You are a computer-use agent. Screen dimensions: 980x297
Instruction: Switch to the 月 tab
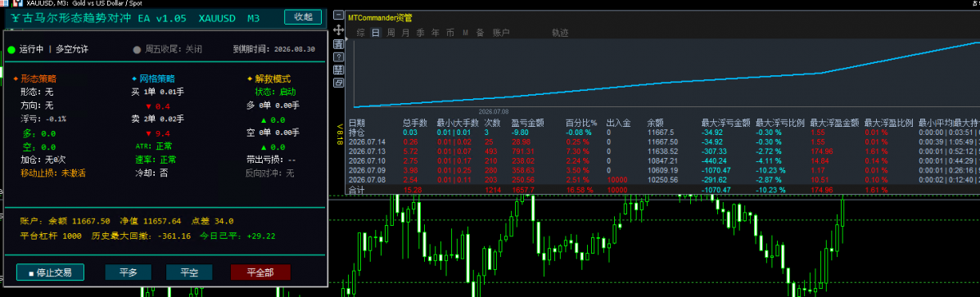click(x=405, y=33)
